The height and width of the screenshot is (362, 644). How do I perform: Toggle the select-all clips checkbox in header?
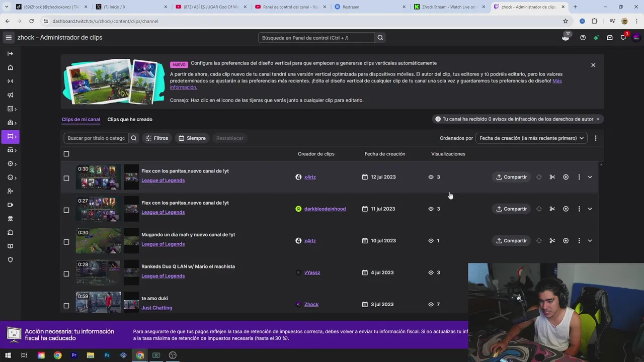point(66,154)
